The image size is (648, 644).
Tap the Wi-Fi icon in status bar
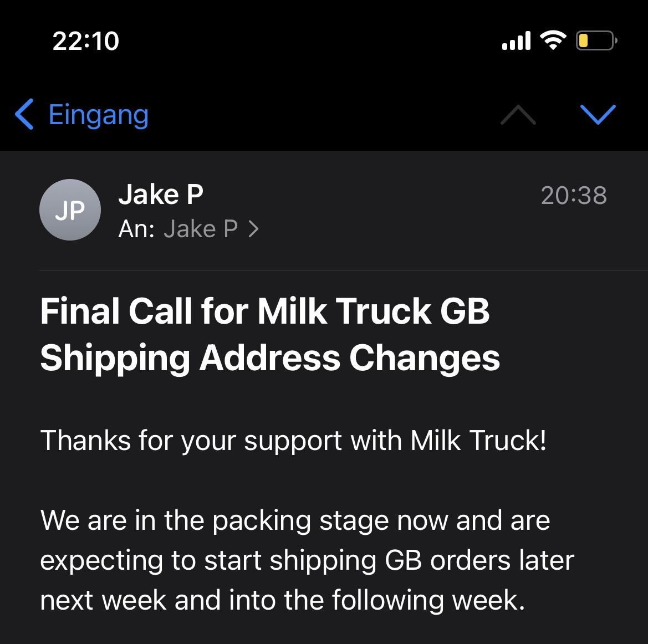coord(553,40)
